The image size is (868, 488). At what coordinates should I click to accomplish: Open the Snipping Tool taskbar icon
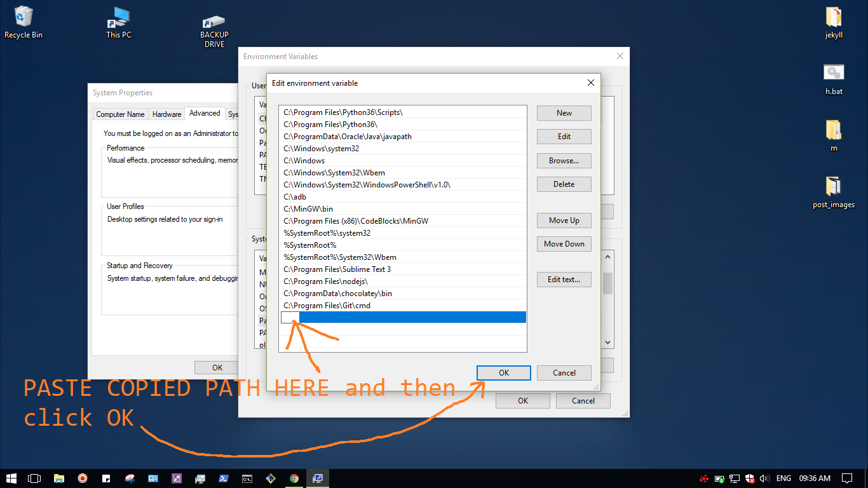pos(130,478)
